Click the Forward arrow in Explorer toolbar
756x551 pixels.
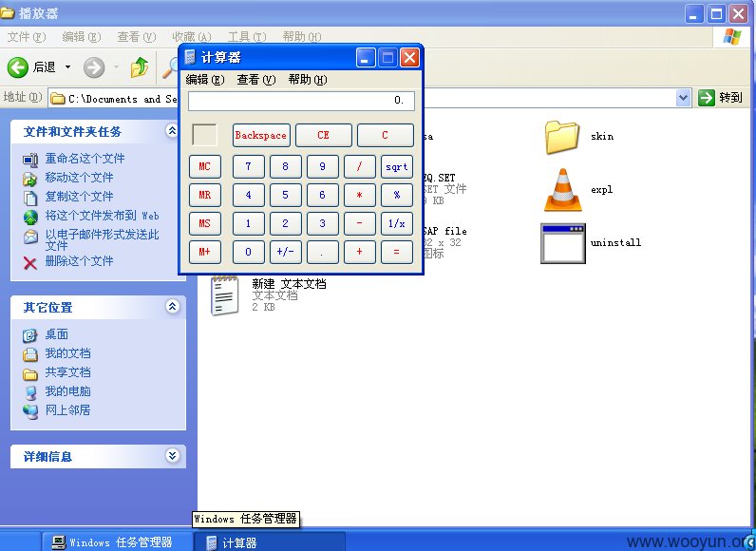pos(94,67)
